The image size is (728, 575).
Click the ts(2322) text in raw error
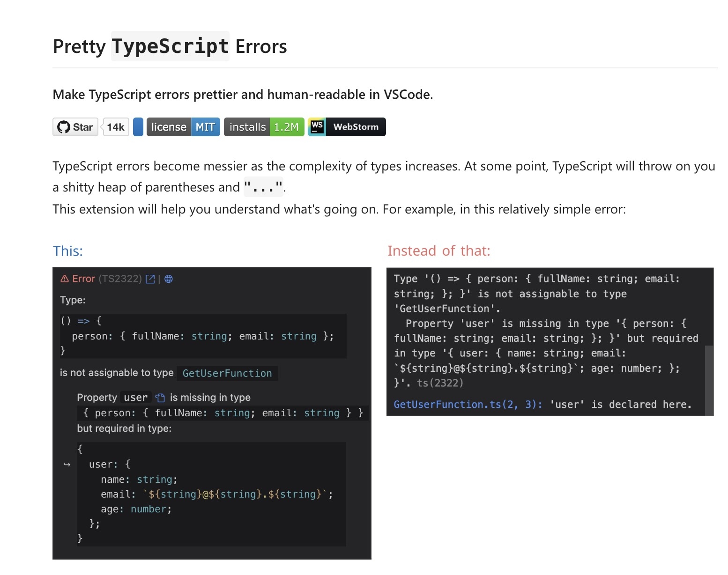(440, 383)
